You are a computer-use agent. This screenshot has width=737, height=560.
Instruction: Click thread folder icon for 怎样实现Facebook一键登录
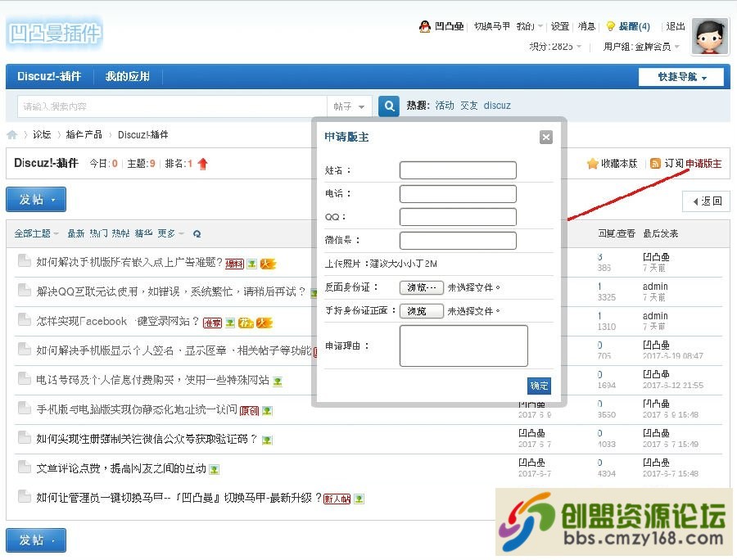(25, 320)
